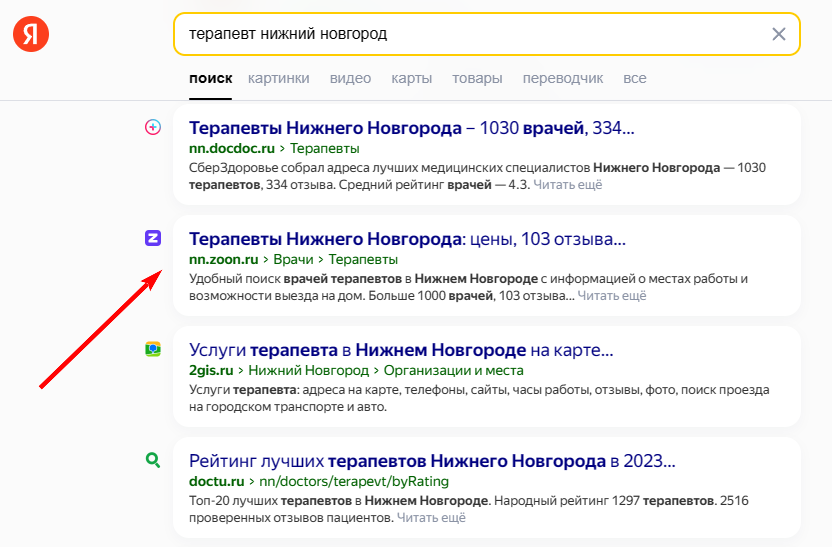The image size is (832, 547).
Task: Click Читать ещё in the doctu snippet
Action: coord(431,517)
